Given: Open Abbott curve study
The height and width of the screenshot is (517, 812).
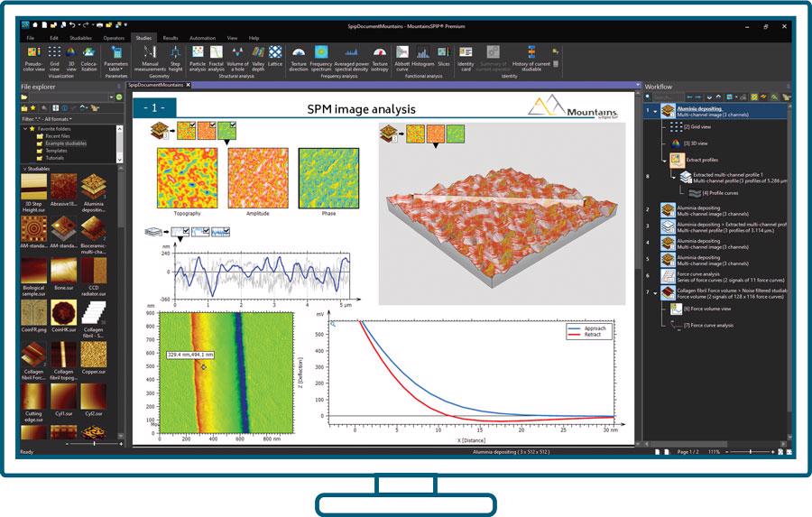Looking at the screenshot, I should (402, 59).
